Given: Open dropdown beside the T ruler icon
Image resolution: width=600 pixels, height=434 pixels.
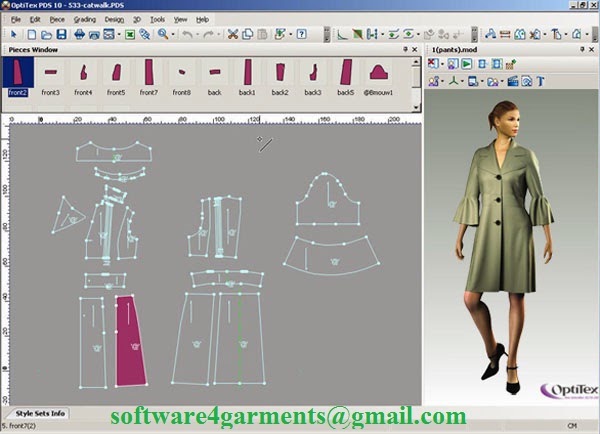Looking at the screenshot, I should [566, 35].
